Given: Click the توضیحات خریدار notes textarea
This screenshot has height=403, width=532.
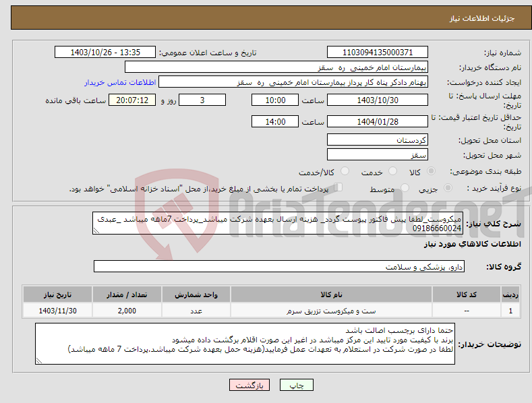Looking at the screenshot, I should 245,344.
